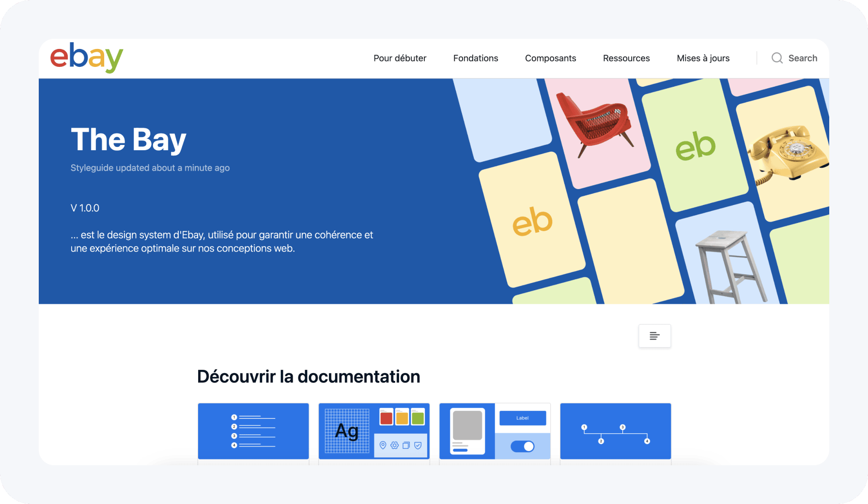Click the yellow rotary telephone tile
868x504 pixels.
787,154
